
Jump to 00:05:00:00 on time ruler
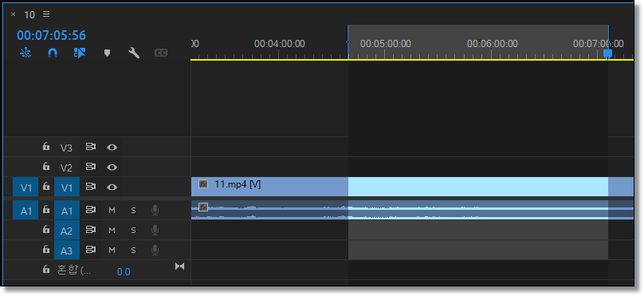pos(386,44)
